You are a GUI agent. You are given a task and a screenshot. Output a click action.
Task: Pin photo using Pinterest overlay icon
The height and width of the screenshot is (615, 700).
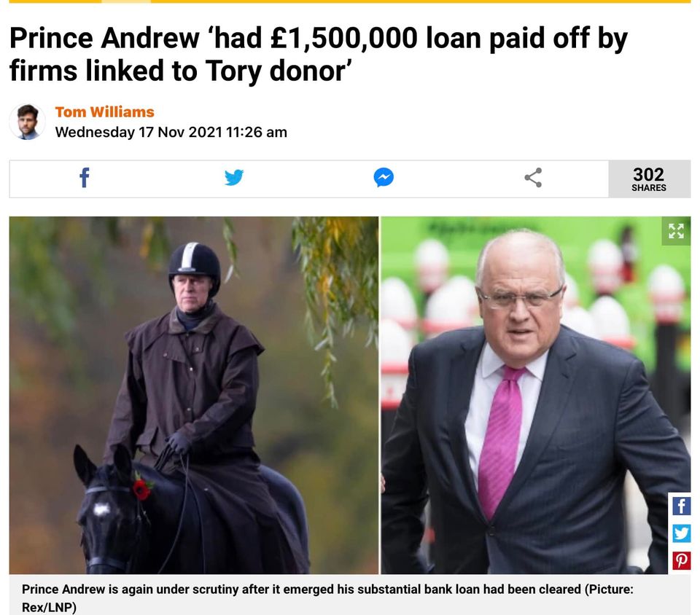[x=681, y=560]
